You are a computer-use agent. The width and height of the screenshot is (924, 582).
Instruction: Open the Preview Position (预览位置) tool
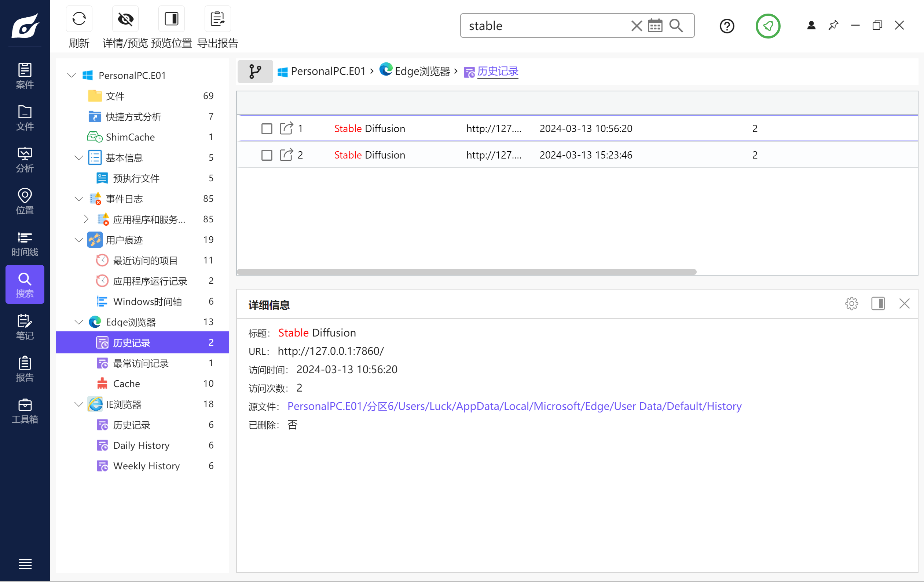point(172,19)
